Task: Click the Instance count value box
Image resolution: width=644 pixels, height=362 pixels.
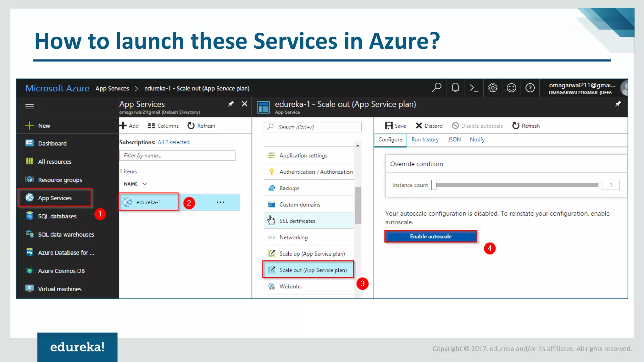Action: click(611, 185)
